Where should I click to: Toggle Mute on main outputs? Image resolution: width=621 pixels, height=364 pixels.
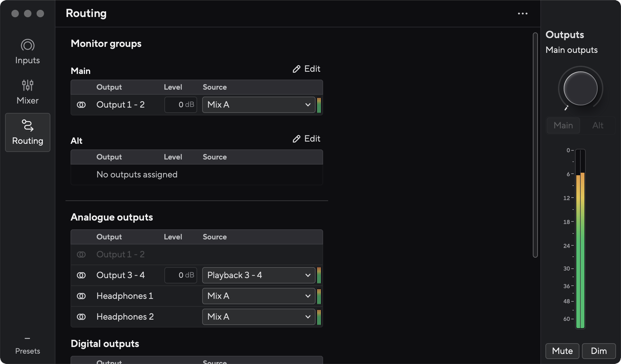(562, 351)
